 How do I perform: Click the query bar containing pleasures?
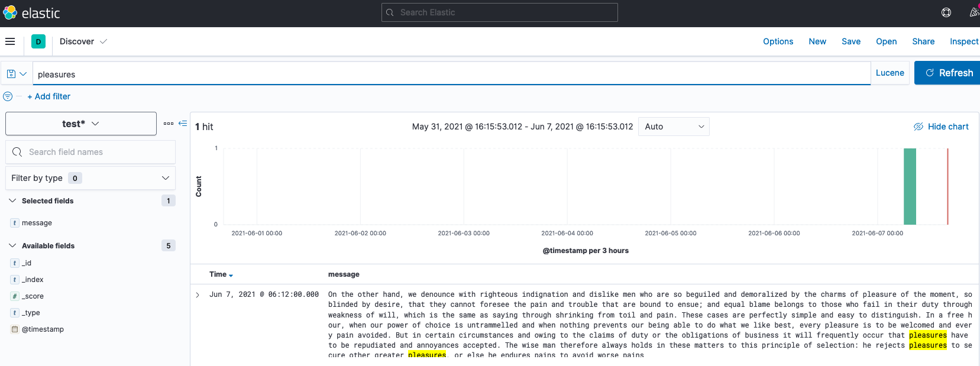[451, 74]
